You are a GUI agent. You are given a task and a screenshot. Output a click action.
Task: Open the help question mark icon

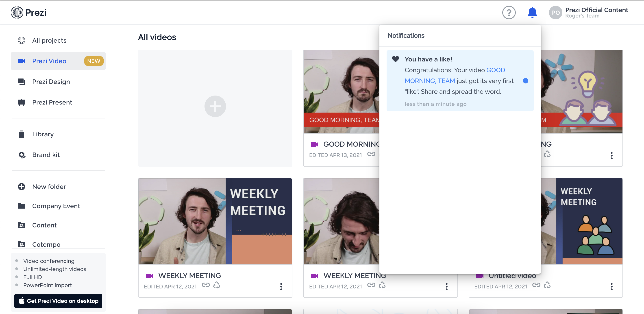[x=509, y=13]
